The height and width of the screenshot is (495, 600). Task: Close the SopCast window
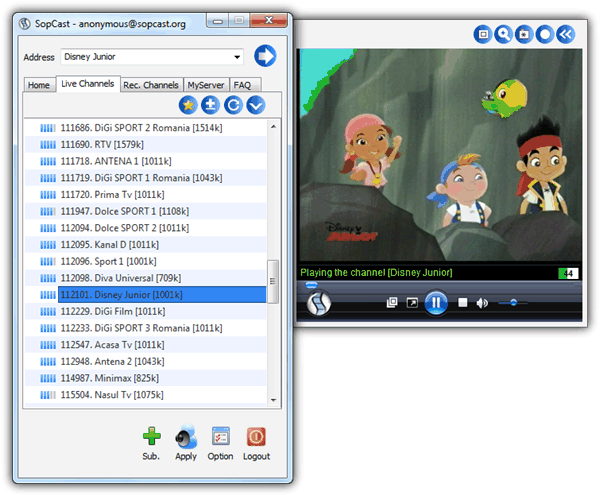[269, 20]
